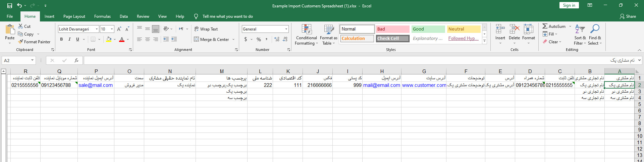Expand the cell styles gallery

484,41
